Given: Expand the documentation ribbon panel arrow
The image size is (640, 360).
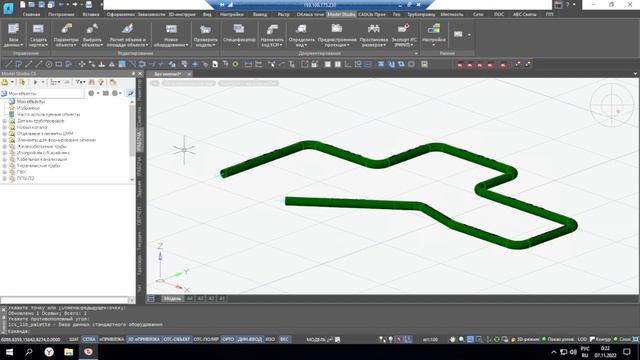Looking at the screenshot, I should (416, 53).
